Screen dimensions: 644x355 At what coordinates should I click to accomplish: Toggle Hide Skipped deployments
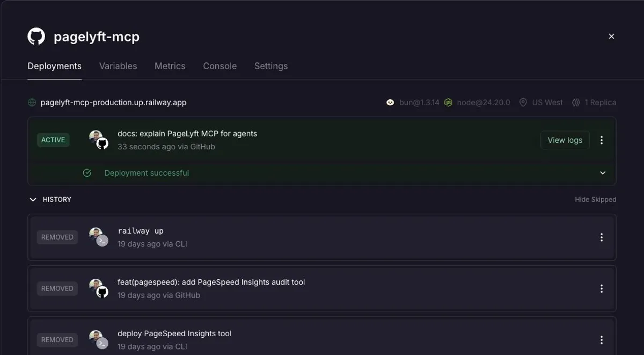(x=595, y=199)
